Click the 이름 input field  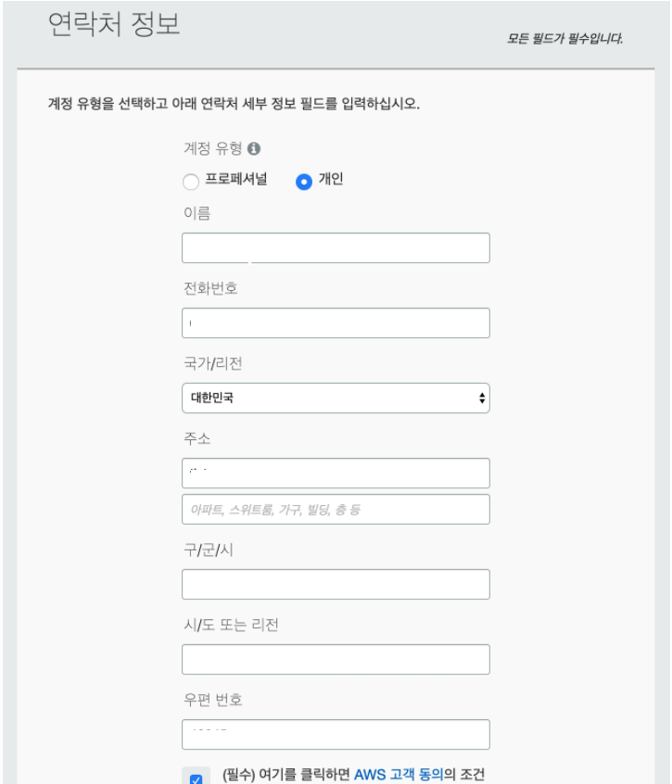pyautogui.click(x=336, y=247)
